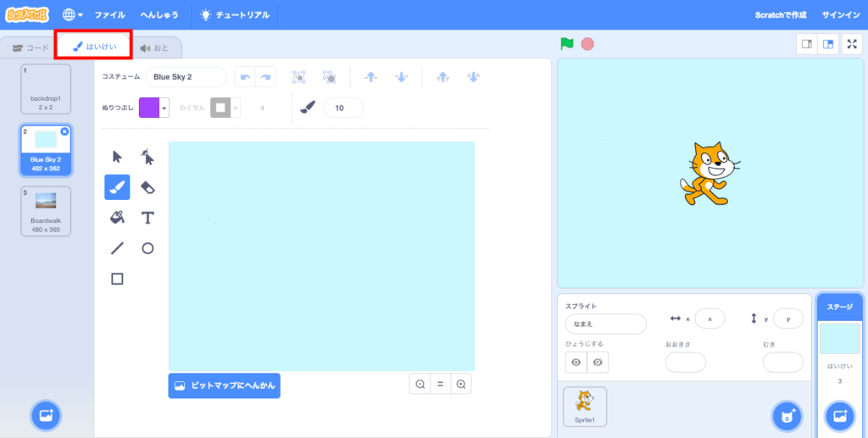The image size is (868, 438).
Task: Select the arrow Select tool
Action: 117,157
